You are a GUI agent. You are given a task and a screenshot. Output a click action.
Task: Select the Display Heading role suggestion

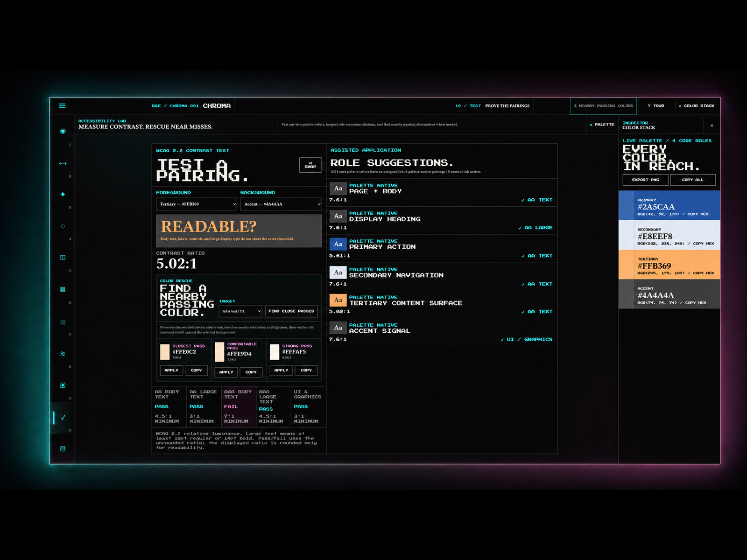[442, 220]
